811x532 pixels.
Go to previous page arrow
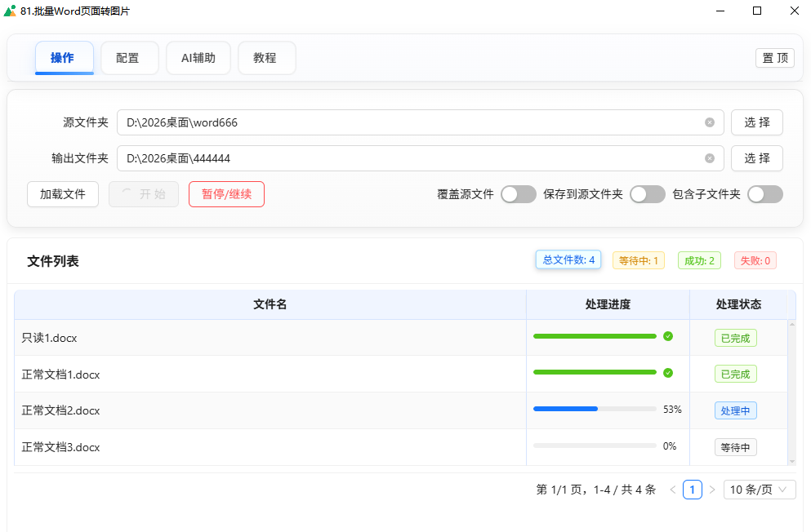pyautogui.click(x=673, y=490)
